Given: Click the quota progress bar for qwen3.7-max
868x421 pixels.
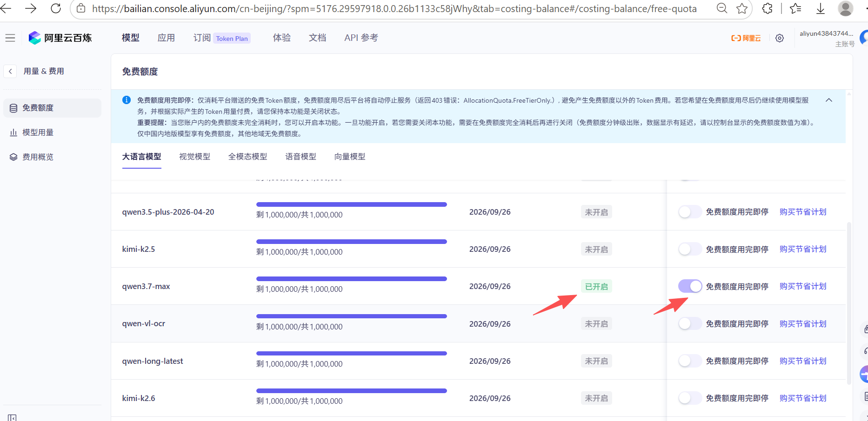Looking at the screenshot, I should [352, 279].
